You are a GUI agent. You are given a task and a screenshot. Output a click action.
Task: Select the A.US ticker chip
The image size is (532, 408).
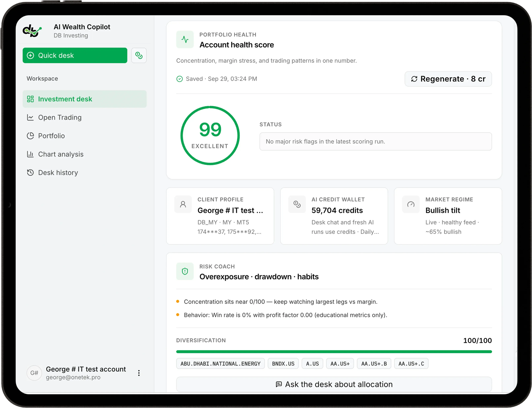(312, 364)
